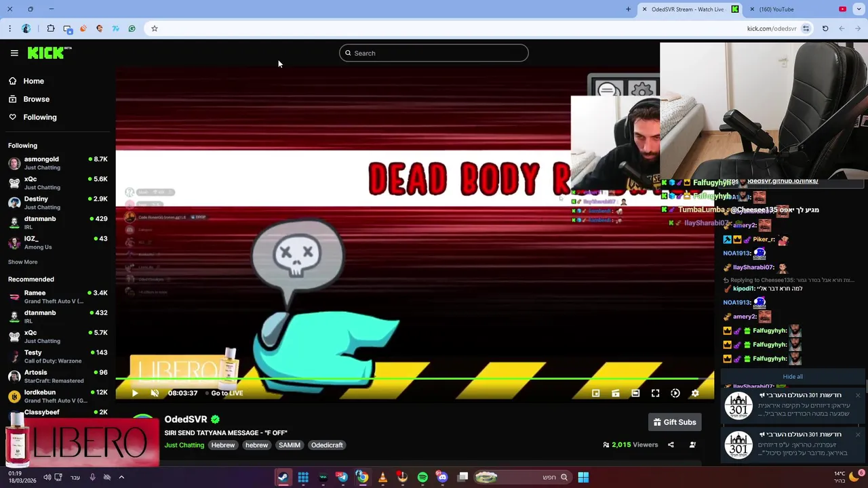The height and width of the screenshot is (488, 868).
Task: Select the Odedicraft tag
Action: (x=327, y=445)
